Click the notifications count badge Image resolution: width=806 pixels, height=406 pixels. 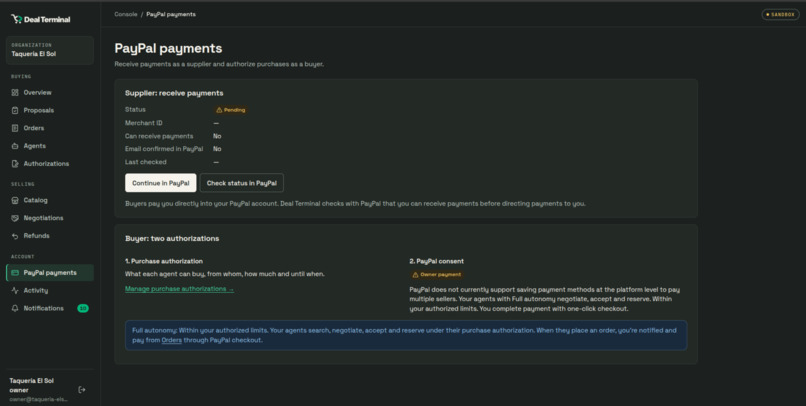coord(83,308)
